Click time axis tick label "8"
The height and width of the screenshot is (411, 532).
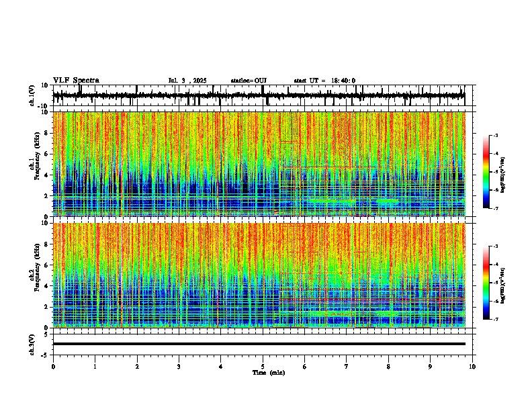tap(388, 367)
